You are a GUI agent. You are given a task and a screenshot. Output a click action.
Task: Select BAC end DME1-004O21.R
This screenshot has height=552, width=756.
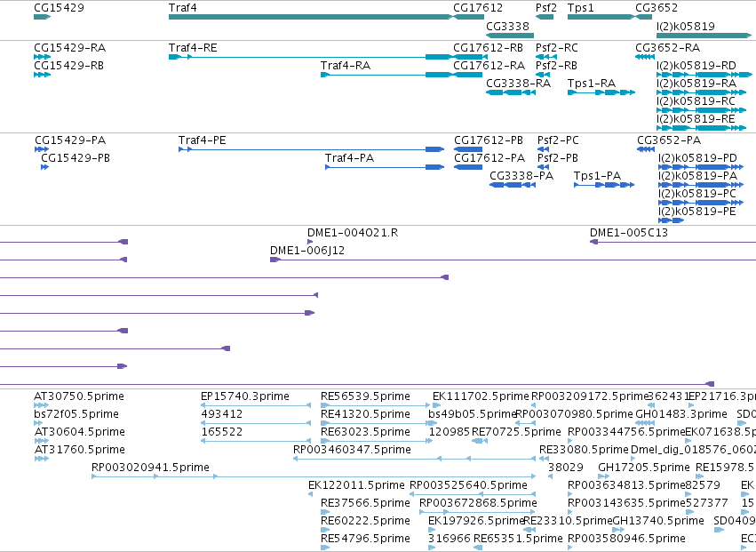click(310, 242)
